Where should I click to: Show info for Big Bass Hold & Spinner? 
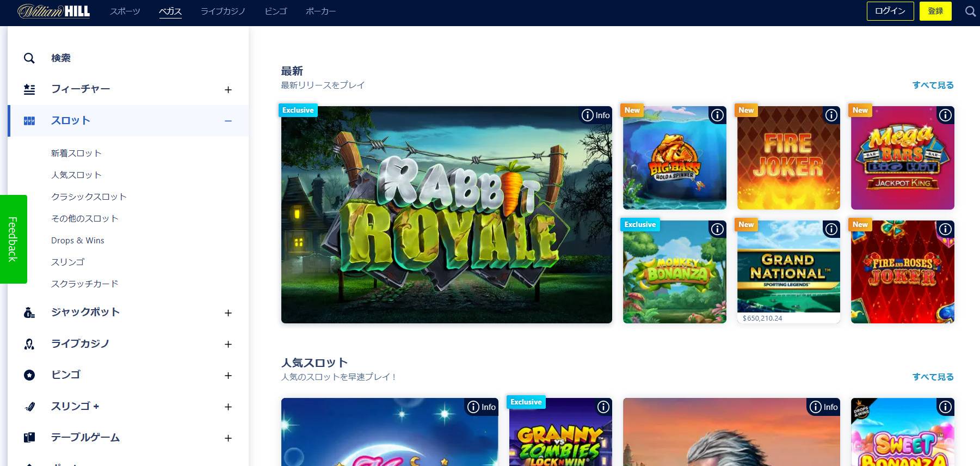718,115
